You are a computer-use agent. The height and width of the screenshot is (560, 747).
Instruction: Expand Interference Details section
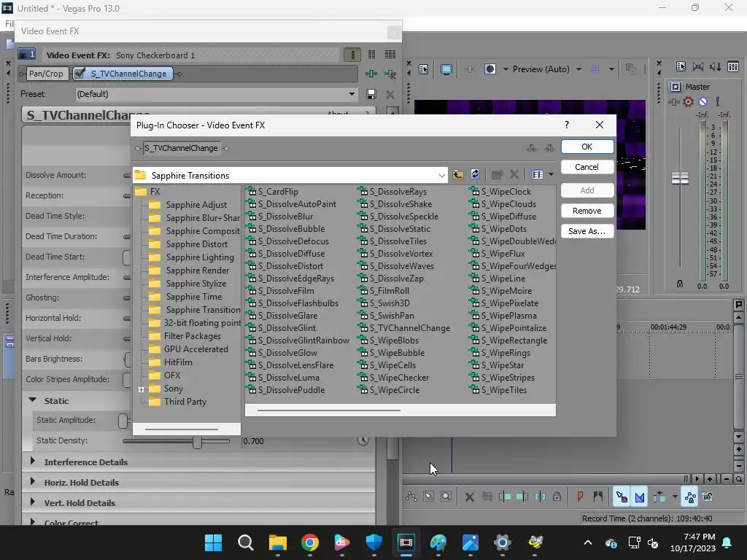32,461
